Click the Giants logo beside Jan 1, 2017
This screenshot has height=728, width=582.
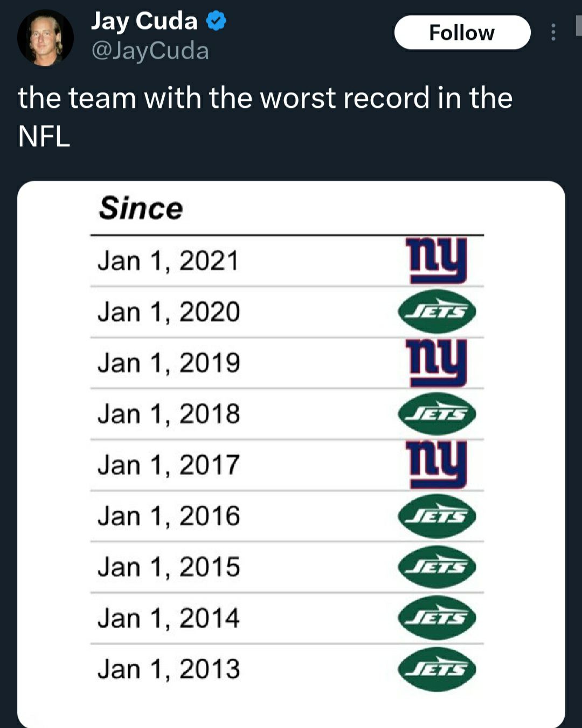coord(437,465)
